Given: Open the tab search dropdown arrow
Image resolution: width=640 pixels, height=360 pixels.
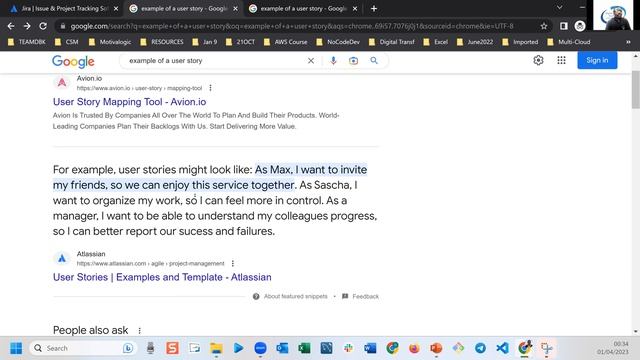Looking at the screenshot, I should [x=560, y=8].
